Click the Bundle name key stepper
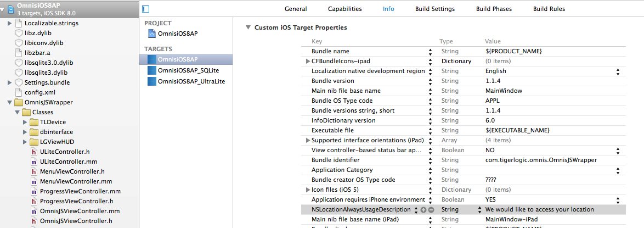644x228 pixels. click(x=431, y=52)
